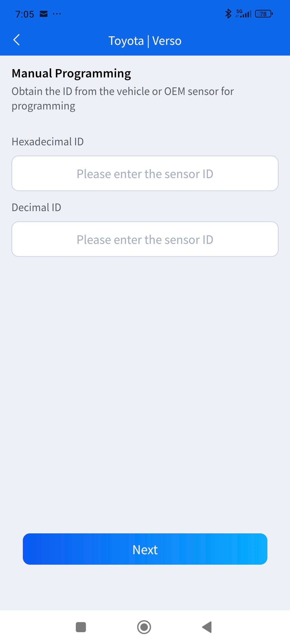Tap the Toyota brand name in header
290x644 pixels.
pos(126,41)
